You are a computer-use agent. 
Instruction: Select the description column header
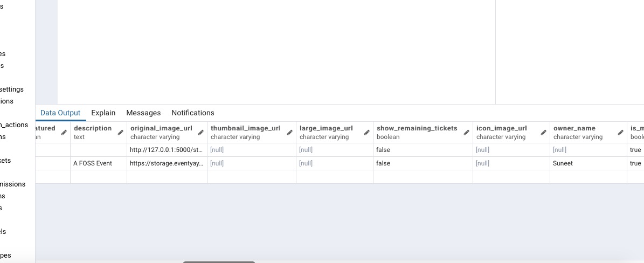click(x=99, y=133)
